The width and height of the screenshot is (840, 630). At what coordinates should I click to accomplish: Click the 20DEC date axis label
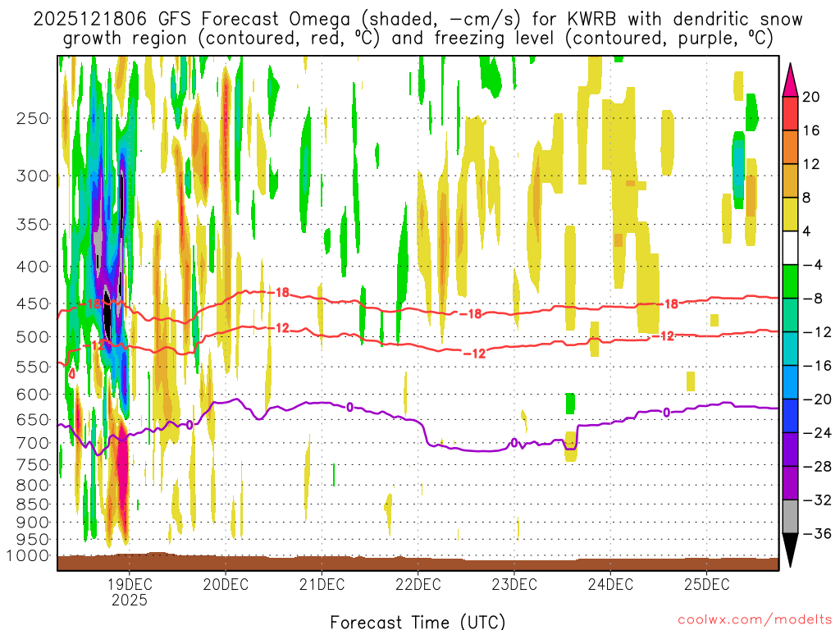coord(226,584)
